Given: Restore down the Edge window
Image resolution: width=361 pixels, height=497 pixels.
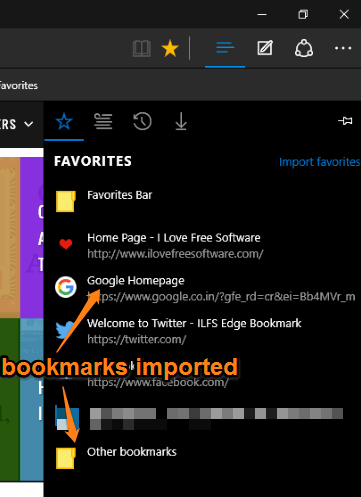Looking at the screenshot, I should [x=303, y=14].
